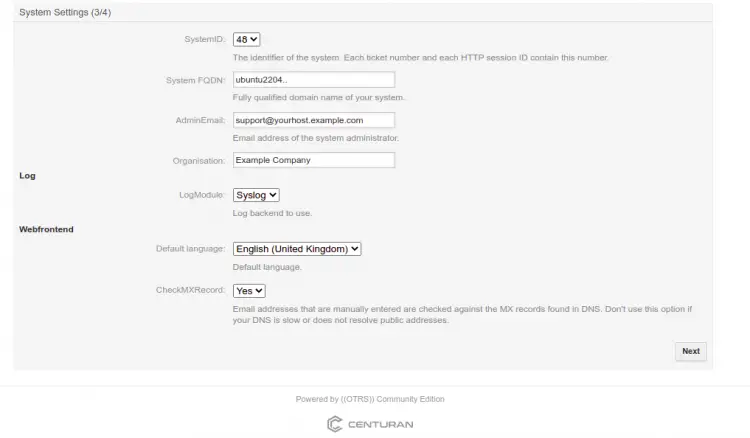Screen dimensions: 750x438
Task: Expand the CheckMXRecord Yes dropdown
Action: click(x=249, y=290)
